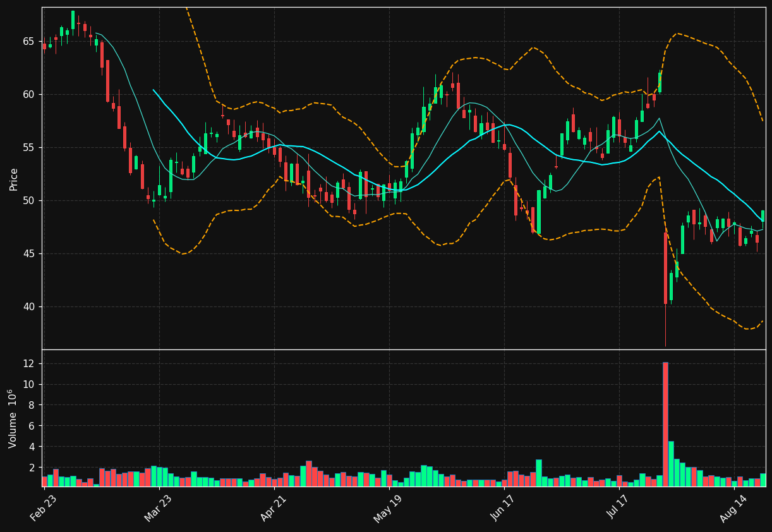Select the 50 price tick label

(28, 201)
